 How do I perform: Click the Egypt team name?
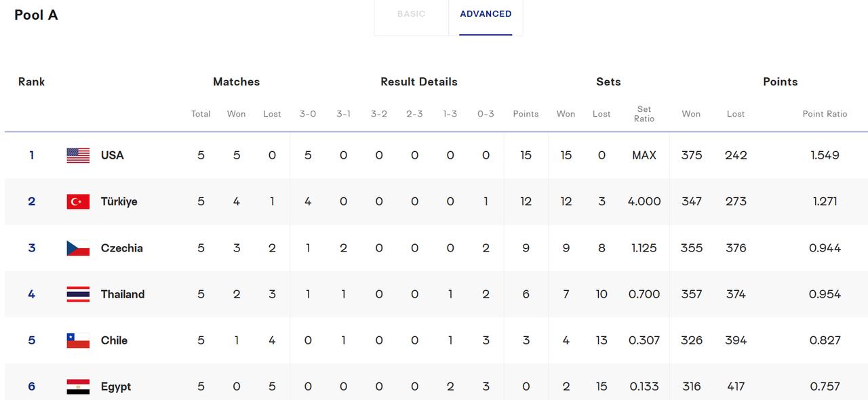coord(116,386)
